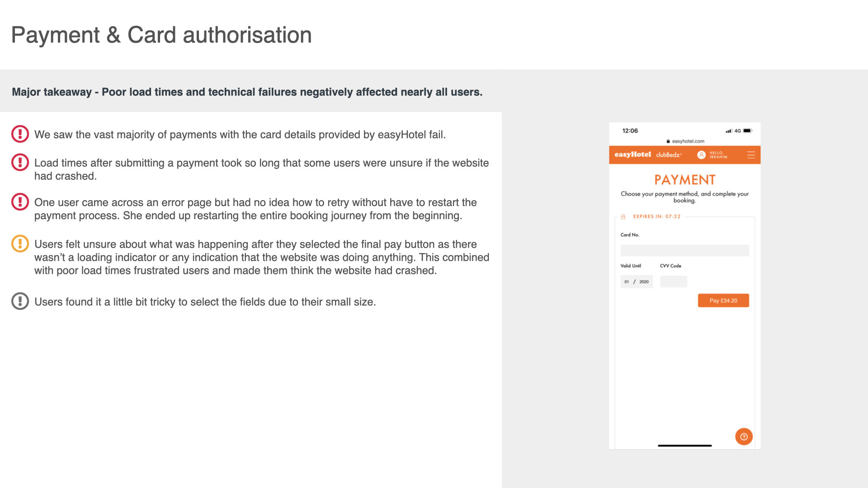This screenshot has height=488, width=868.
Task: Click the easyhotel.com address bar
Action: click(685, 141)
